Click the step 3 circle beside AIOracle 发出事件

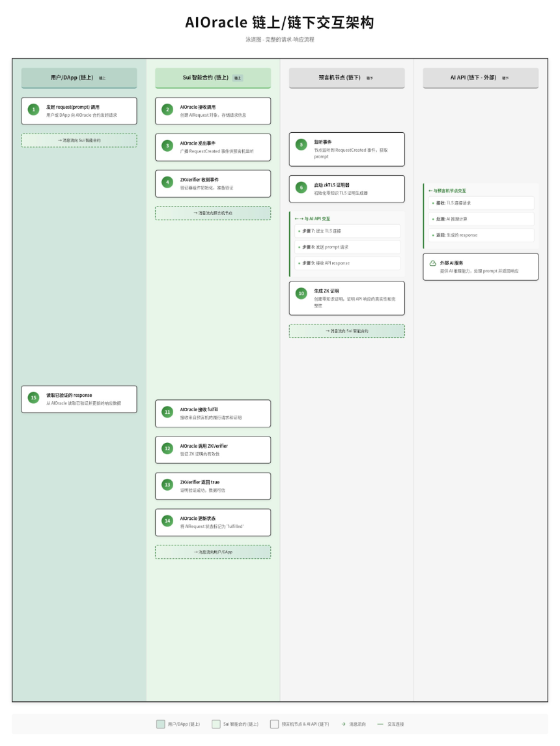pos(167,146)
